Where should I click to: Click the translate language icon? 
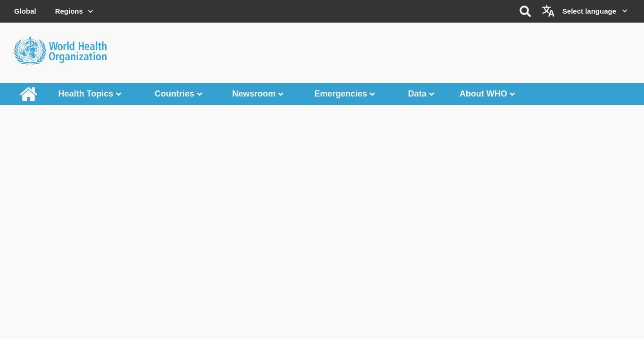[x=548, y=11]
